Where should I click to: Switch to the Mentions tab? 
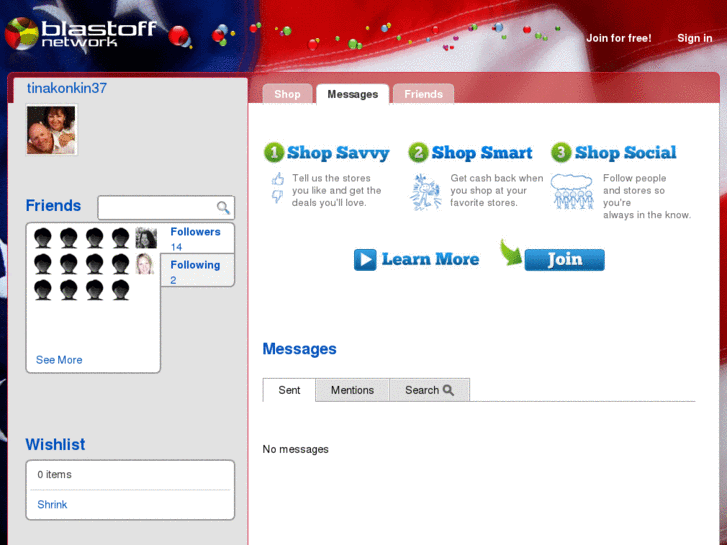(x=352, y=390)
